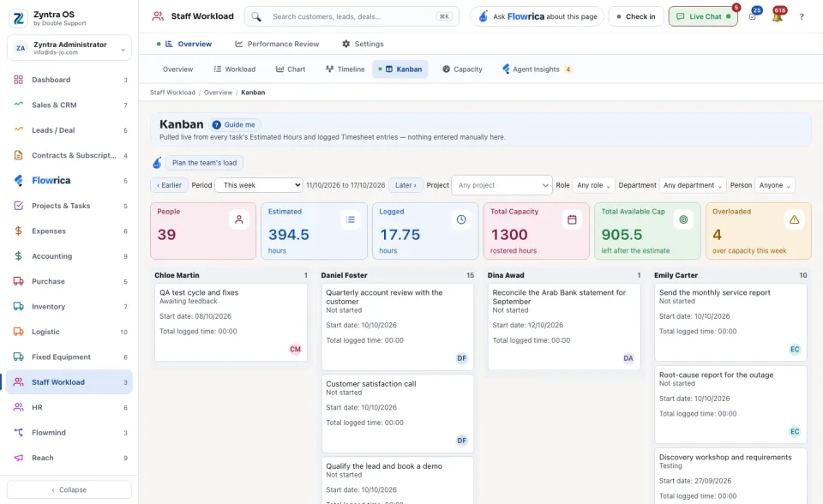Select the Capacity sub-tab

pos(462,69)
